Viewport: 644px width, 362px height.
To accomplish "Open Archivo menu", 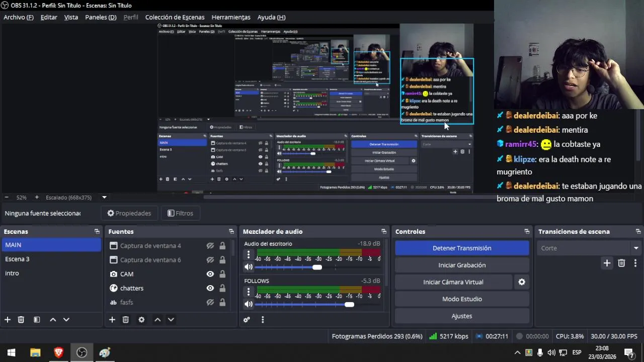I will click(x=19, y=17).
